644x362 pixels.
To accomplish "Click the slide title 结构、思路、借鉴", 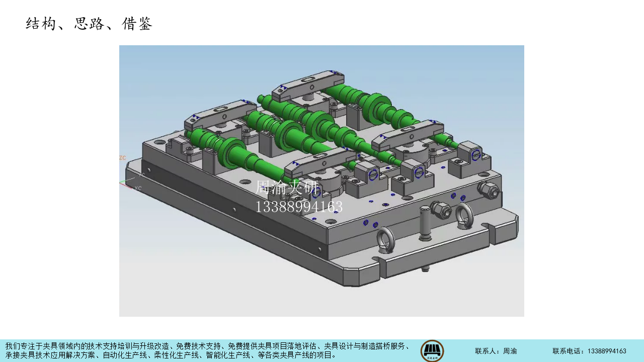I will pos(89,24).
